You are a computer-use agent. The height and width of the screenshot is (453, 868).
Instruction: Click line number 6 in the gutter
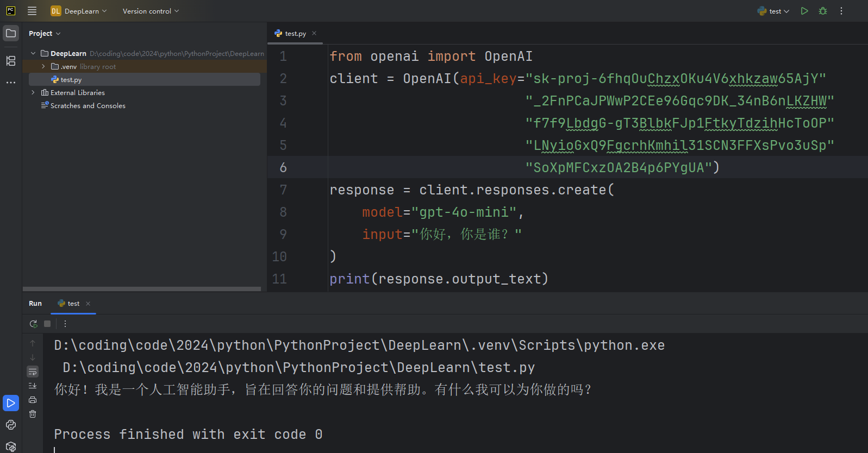283,167
